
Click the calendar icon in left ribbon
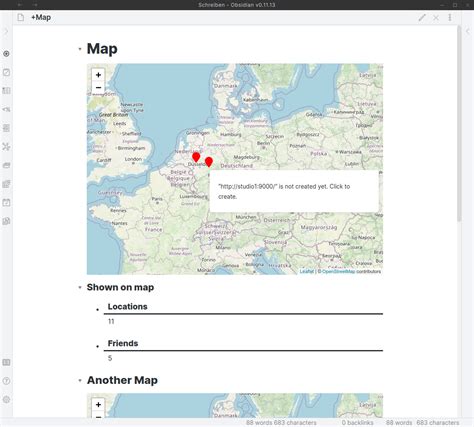6,202
